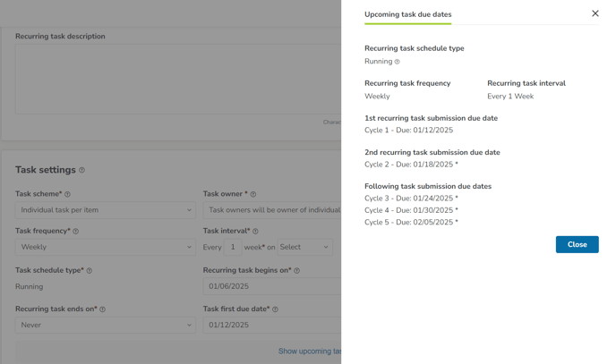Image resolution: width=616 pixels, height=364 pixels.
Task: Click the Recurring task ends on info icon
Action: coord(103,309)
